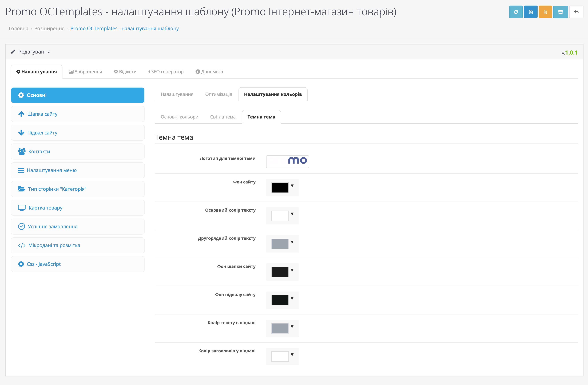Click the Розширення breadcrumb link
The width and height of the screenshot is (588, 385).
pos(49,29)
